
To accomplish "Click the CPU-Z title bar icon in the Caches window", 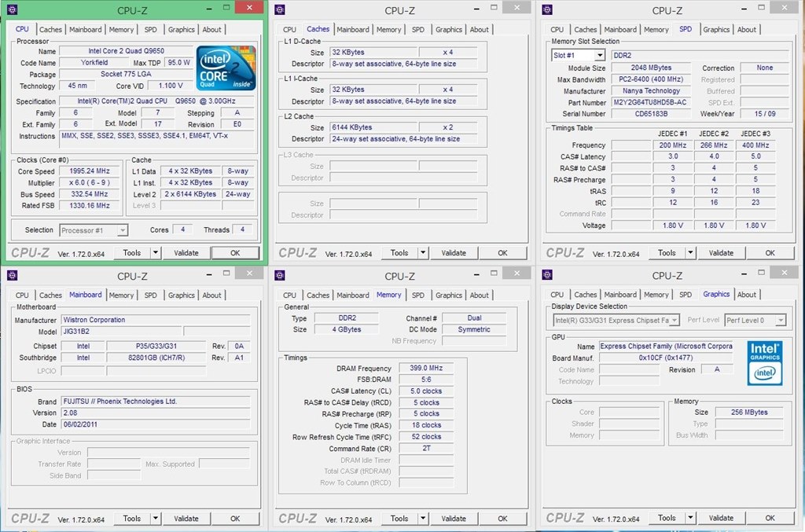I will 281,9.
